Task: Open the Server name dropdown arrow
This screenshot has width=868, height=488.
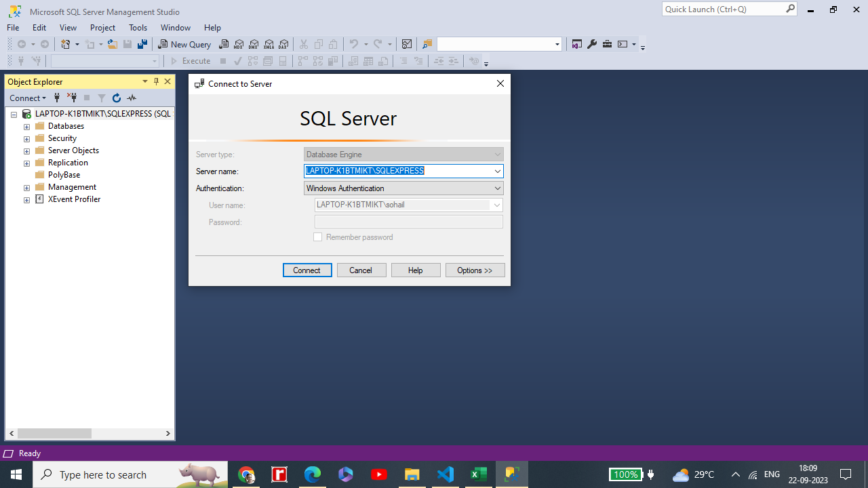Action: click(x=497, y=171)
